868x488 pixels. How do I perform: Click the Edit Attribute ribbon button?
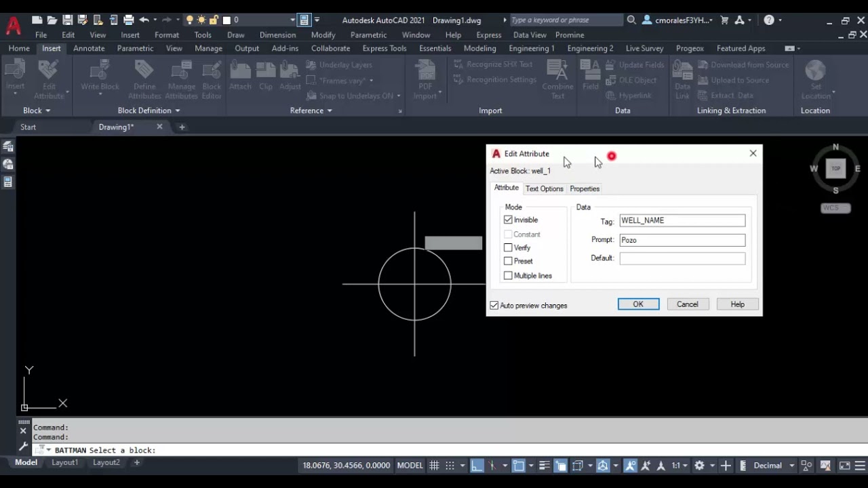click(49, 80)
